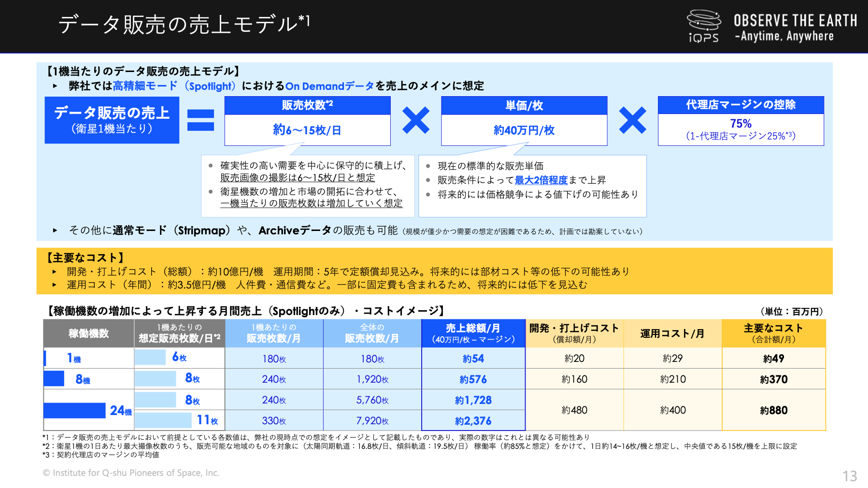This screenshot has height=488, width=868.
Task: Click the 7,920枚 cell
Action: tap(372, 421)
